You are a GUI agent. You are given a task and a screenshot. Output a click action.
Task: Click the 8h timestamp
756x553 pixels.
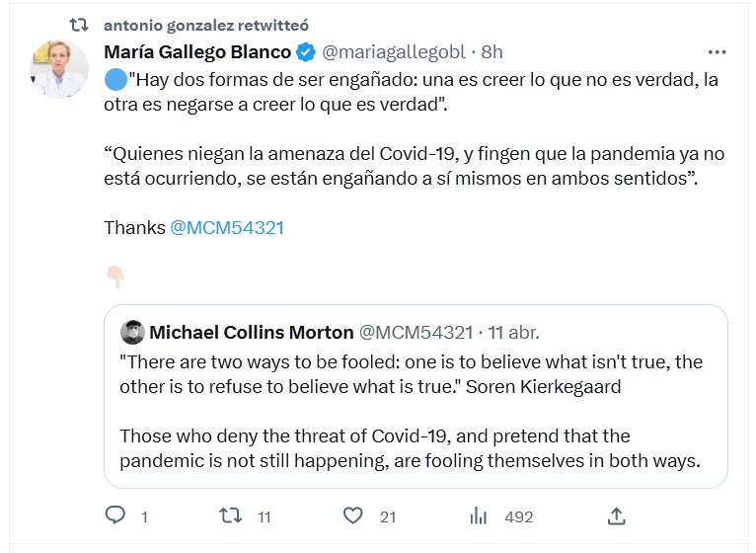click(x=491, y=52)
